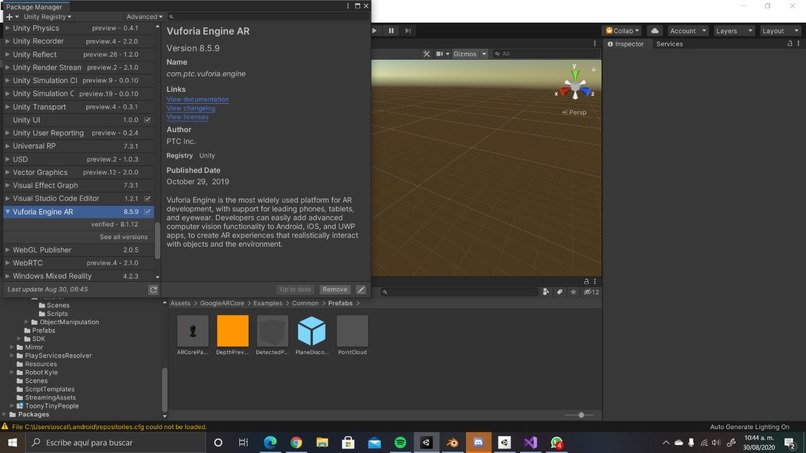Image resolution: width=806 pixels, height=453 pixels.
Task: Open the Unity Registry dropdown
Action: pyautogui.click(x=47, y=16)
